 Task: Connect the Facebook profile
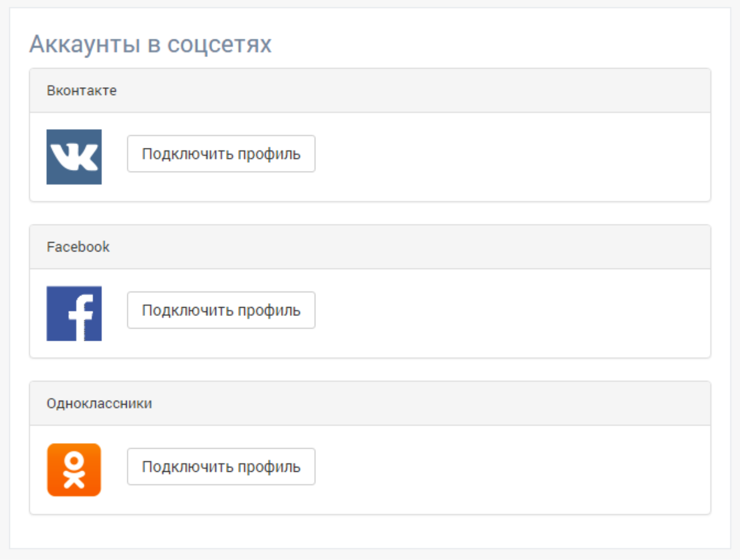[x=221, y=310]
